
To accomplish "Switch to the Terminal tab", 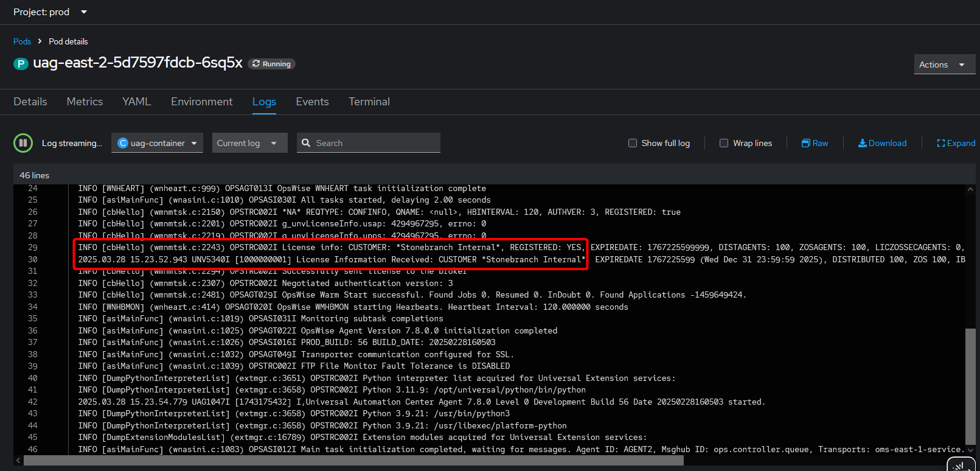I will point(369,102).
